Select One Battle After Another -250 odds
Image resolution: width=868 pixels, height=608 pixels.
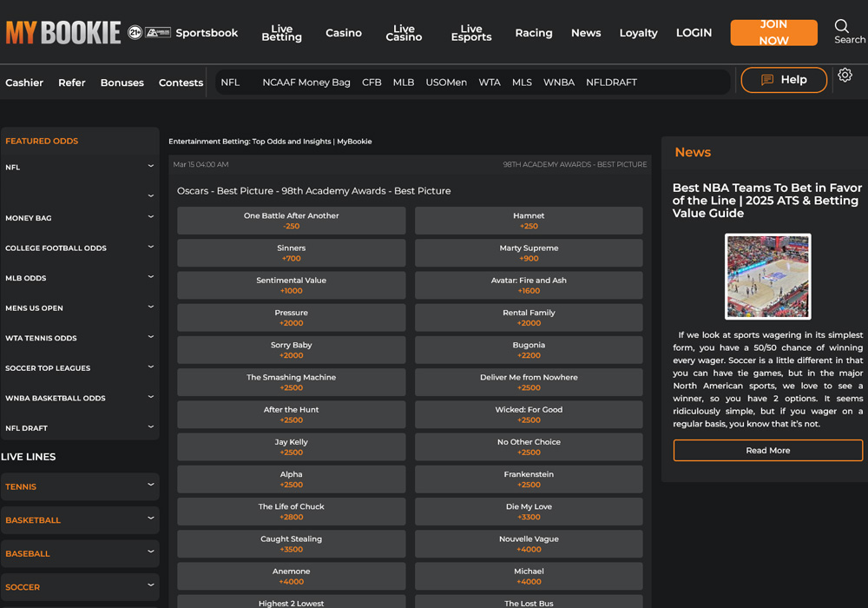(x=291, y=221)
